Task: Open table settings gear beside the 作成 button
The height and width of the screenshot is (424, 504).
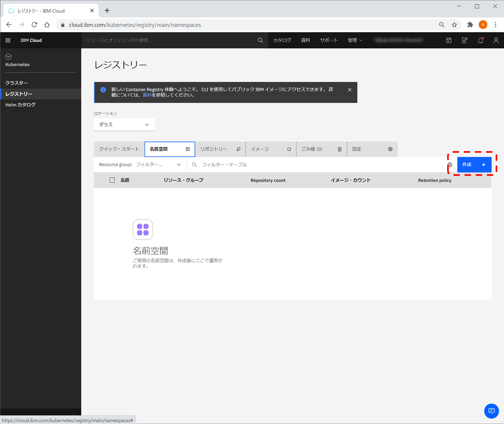Action: point(450,165)
